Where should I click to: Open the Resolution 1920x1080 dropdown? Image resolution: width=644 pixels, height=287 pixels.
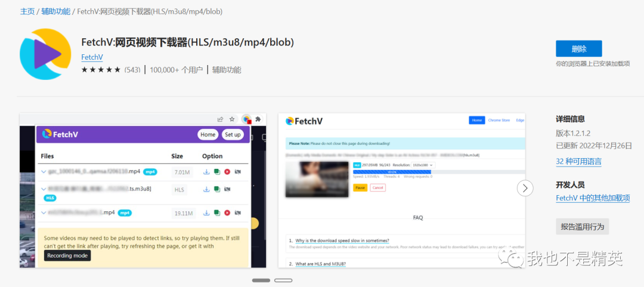click(423, 165)
